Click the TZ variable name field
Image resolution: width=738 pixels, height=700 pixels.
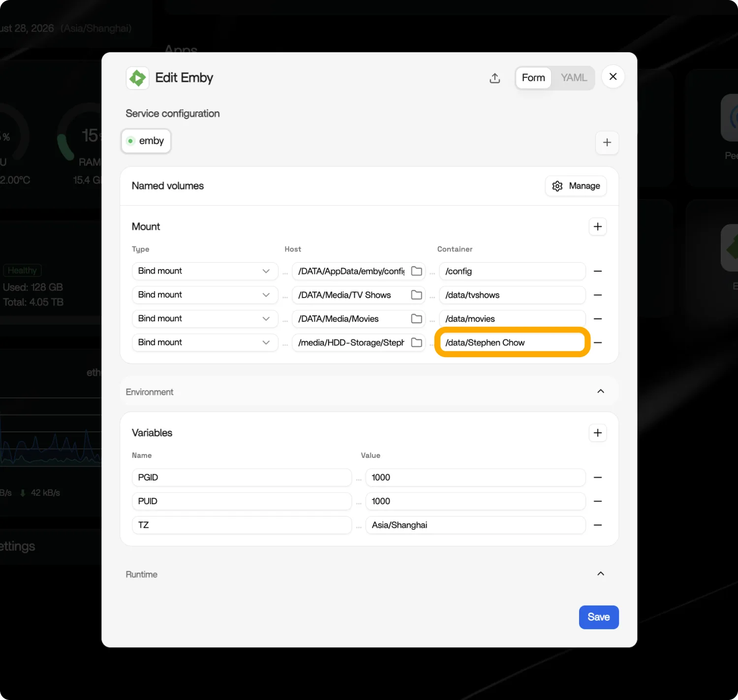242,525
